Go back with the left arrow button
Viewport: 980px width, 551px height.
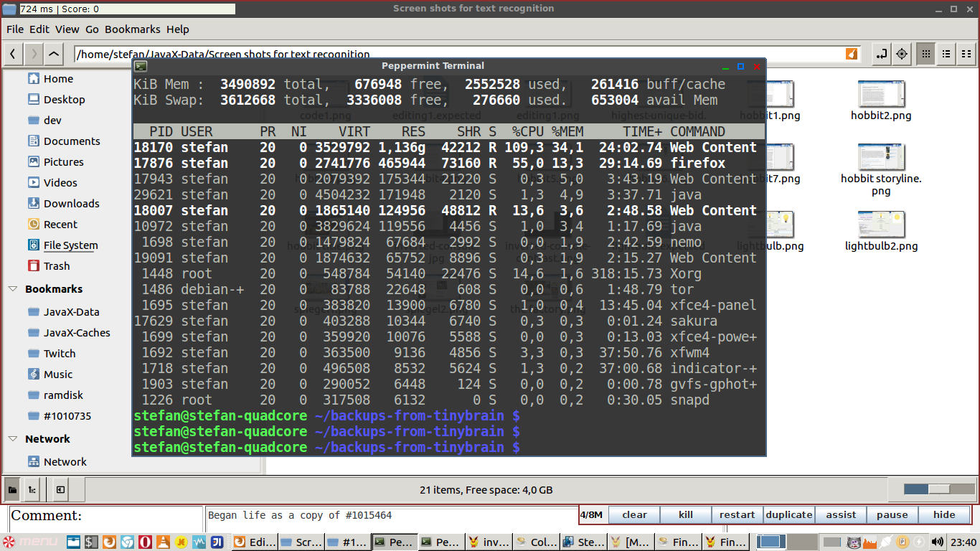coord(13,54)
